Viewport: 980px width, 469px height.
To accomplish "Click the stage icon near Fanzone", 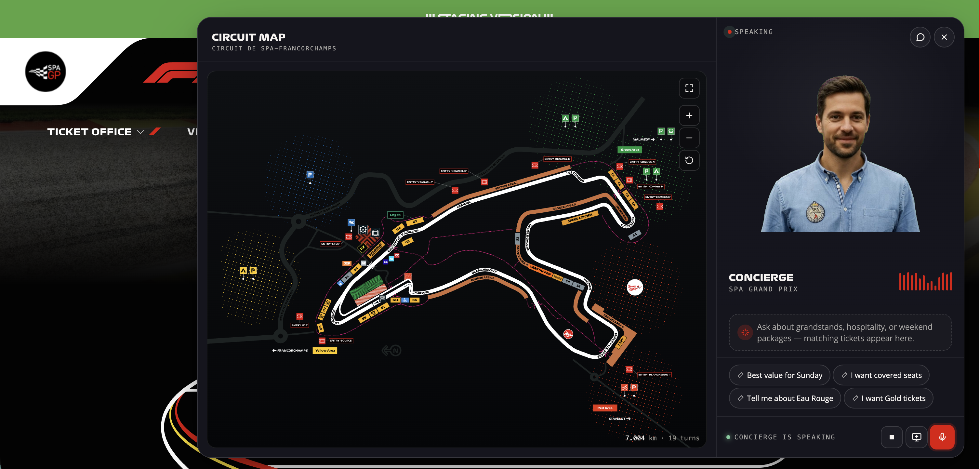I will point(375,232).
